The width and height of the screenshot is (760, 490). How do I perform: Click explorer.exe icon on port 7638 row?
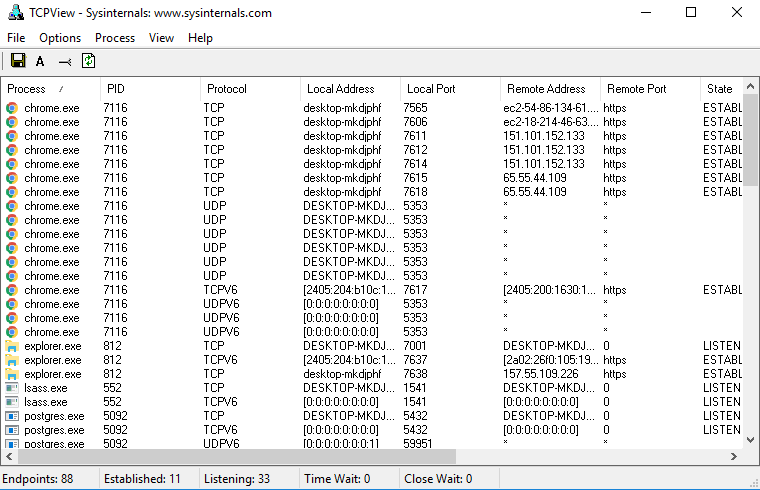coord(12,374)
